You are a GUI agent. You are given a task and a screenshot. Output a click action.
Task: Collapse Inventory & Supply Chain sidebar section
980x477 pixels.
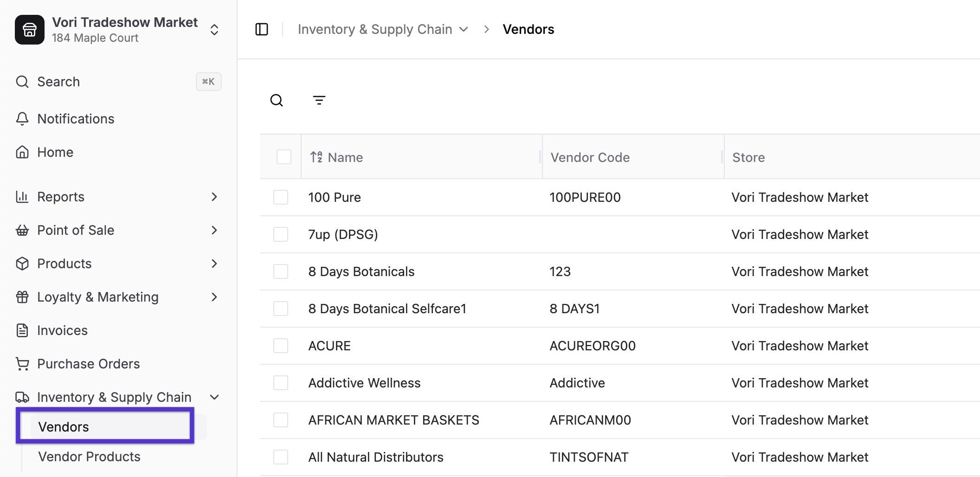(214, 397)
